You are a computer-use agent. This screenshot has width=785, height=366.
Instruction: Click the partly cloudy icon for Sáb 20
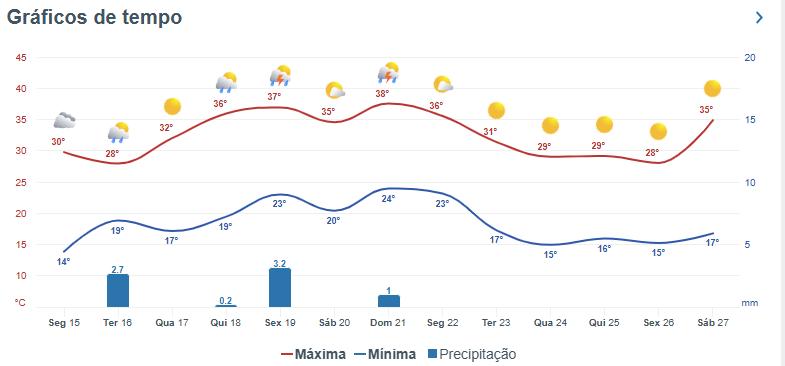335,91
